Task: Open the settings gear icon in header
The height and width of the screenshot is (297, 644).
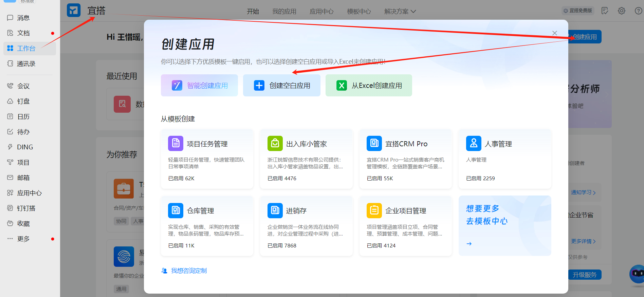Action: coord(622,11)
